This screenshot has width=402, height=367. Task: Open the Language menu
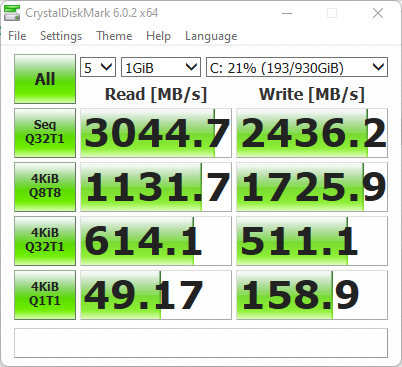pyautogui.click(x=211, y=36)
